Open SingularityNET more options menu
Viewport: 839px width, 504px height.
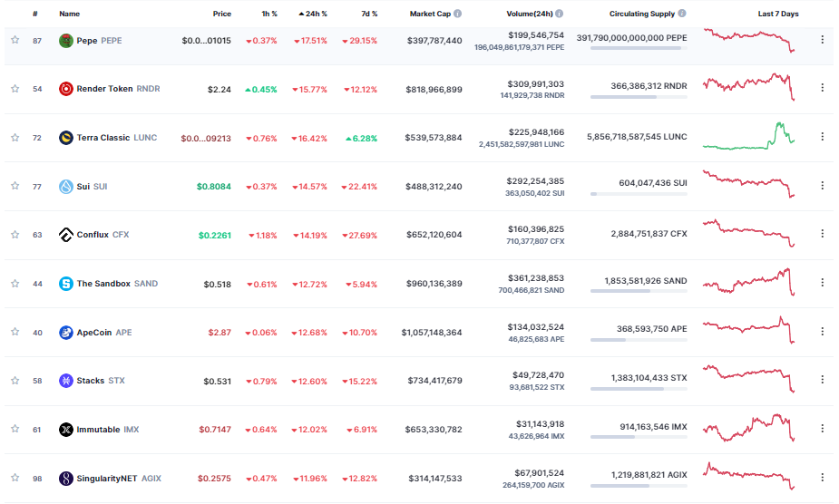823,477
